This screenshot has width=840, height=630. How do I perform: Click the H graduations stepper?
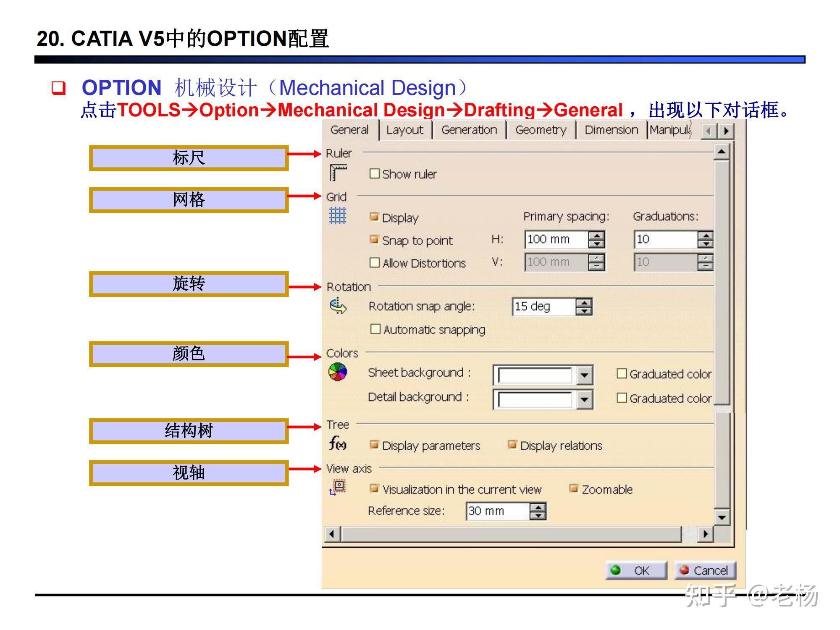pyautogui.click(x=705, y=239)
